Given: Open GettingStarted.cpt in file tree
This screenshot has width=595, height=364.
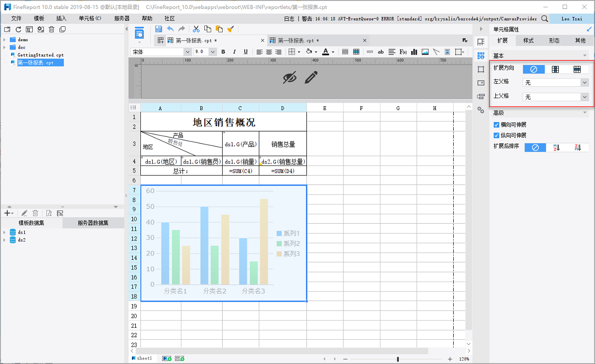Looking at the screenshot, I should pos(40,55).
